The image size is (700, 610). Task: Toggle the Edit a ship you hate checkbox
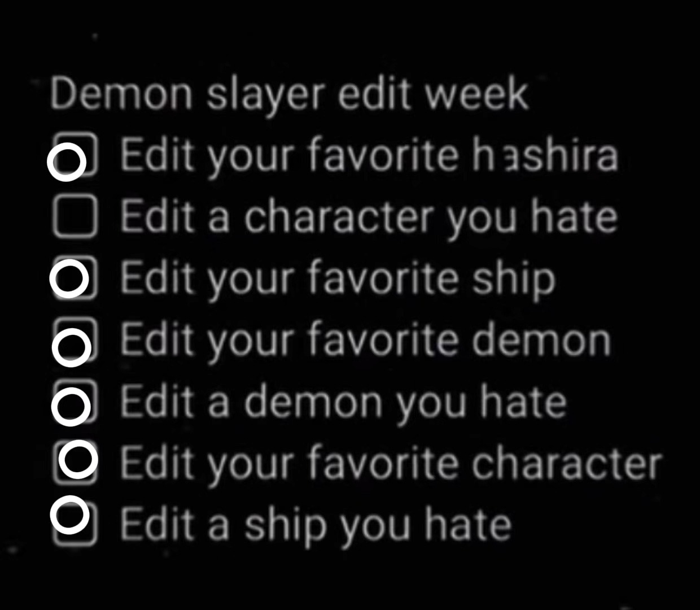coord(74,524)
